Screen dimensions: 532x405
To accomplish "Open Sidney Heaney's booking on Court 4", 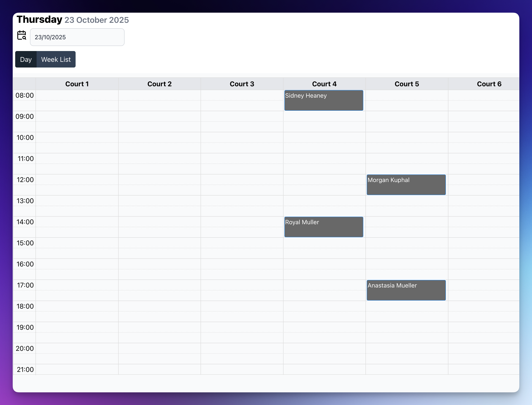I will coord(324,100).
